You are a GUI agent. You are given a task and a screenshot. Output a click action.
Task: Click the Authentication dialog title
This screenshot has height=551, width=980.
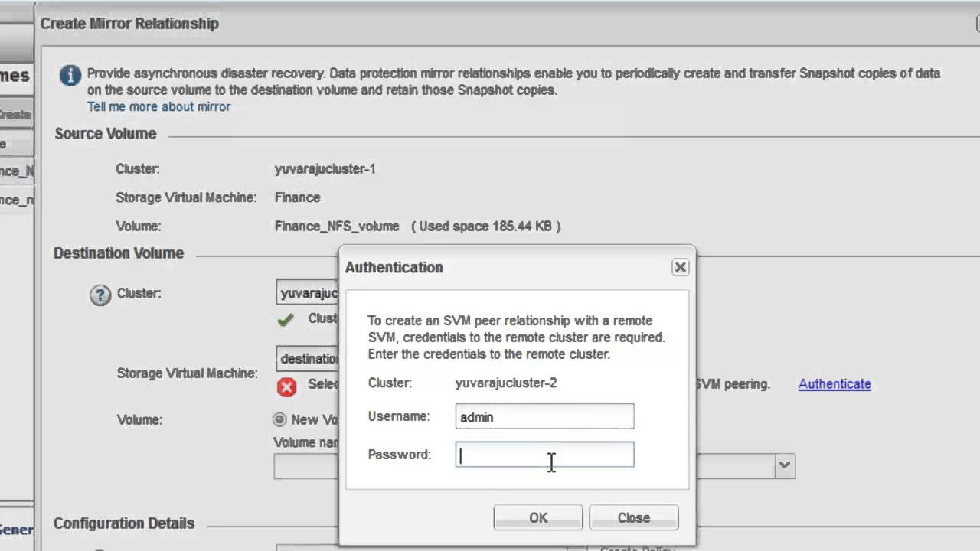[x=394, y=267]
